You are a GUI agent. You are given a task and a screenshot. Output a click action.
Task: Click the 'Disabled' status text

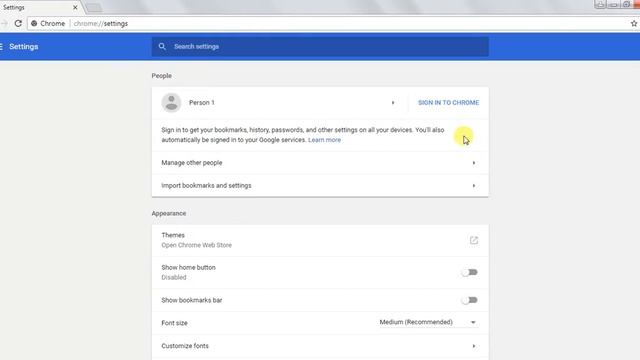(173, 277)
